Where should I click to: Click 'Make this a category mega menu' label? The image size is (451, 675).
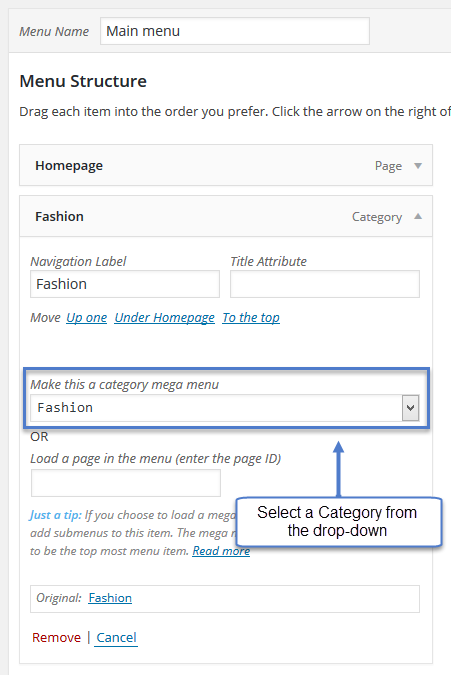click(x=124, y=384)
